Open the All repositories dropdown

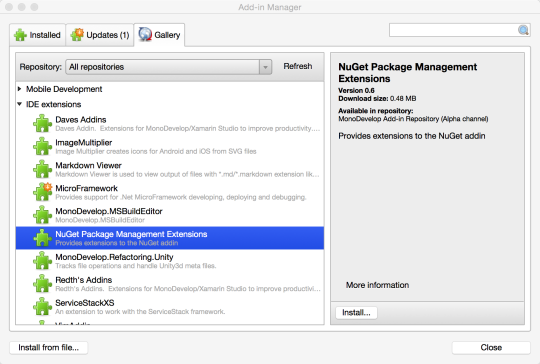pyautogui.click(x=168, y=67)
